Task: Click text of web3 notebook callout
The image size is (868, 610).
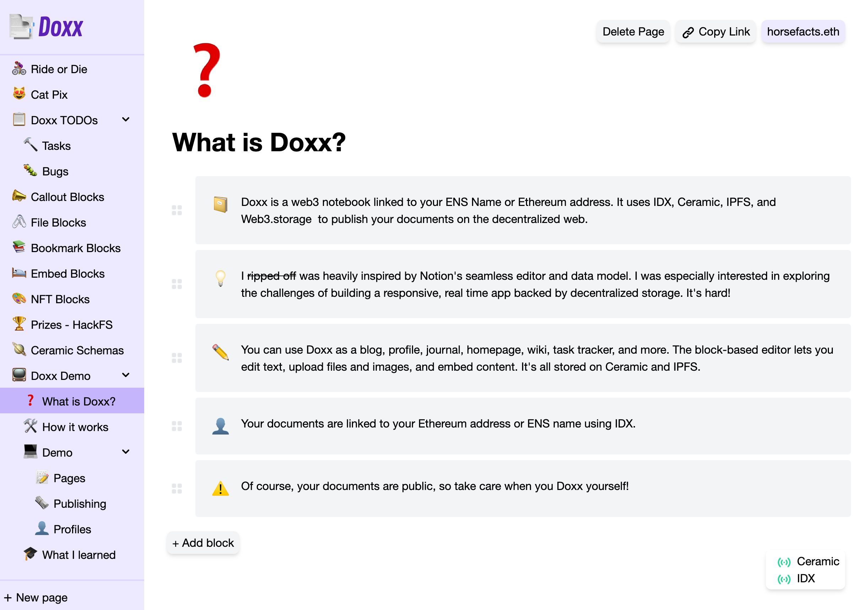Action: pos(509,211)
